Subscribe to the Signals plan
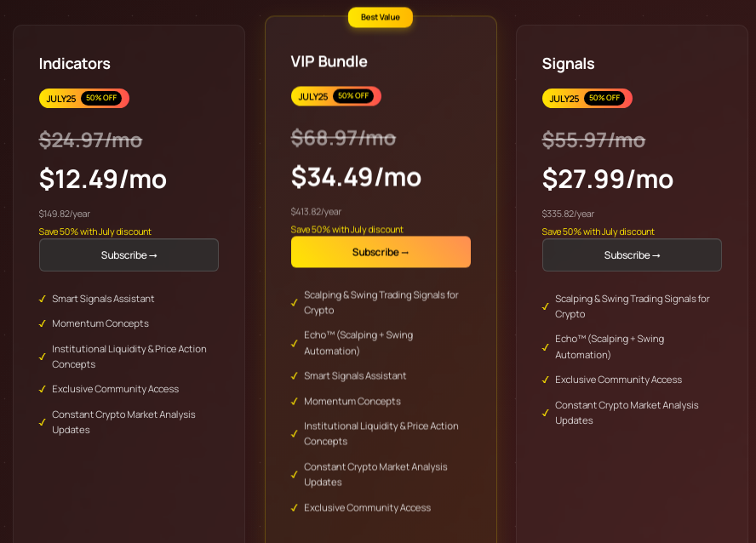 (x=632, y=254)
